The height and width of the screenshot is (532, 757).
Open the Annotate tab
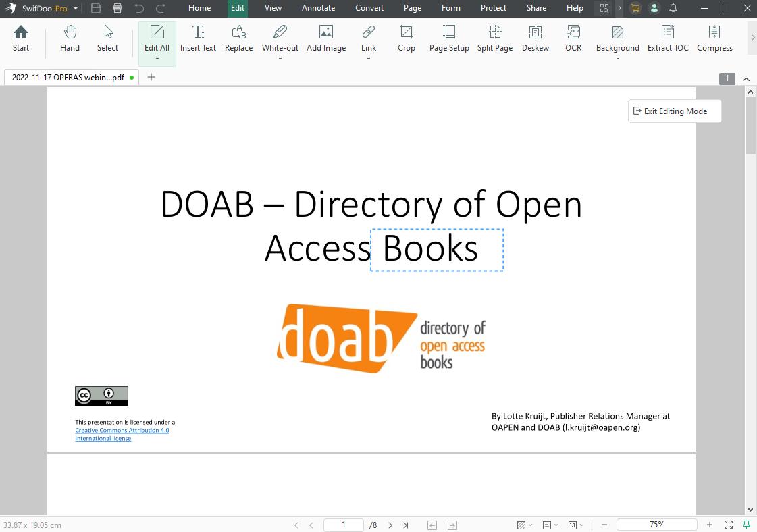click(318, 8)
